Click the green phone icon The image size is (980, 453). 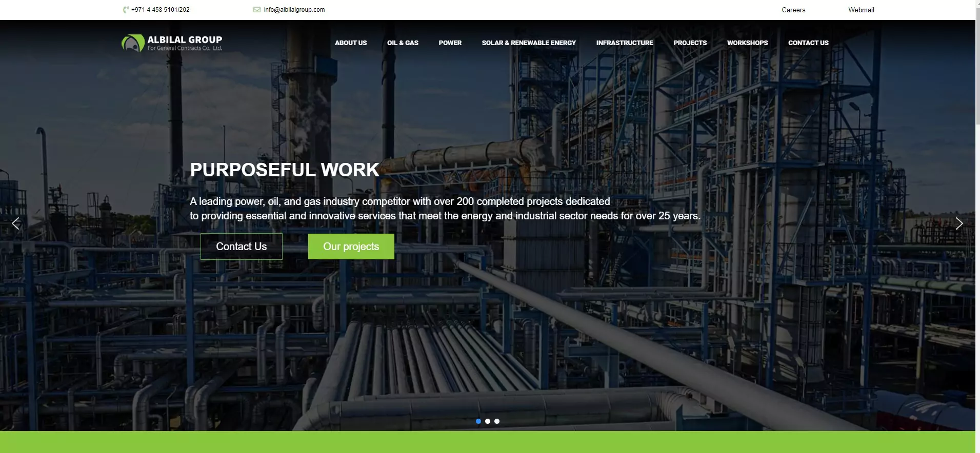click(126, 10)
